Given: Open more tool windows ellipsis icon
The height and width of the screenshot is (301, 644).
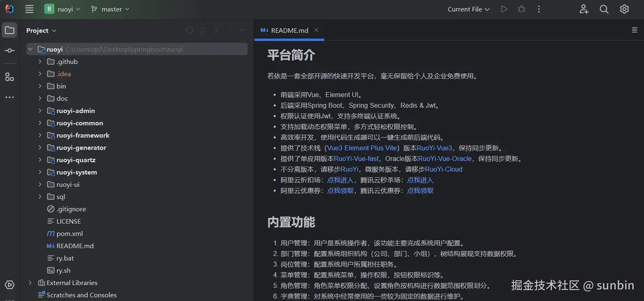Looking at the screenshot, I should (9, 97).
